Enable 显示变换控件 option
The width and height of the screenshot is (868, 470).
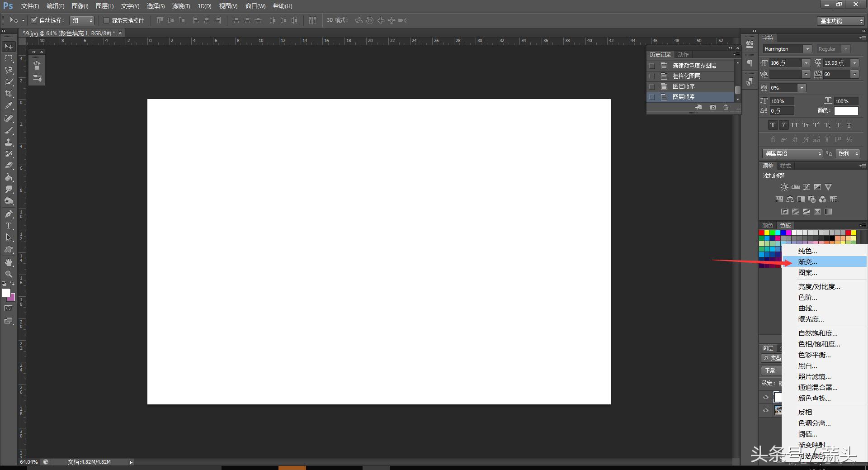tap(106, 20)
